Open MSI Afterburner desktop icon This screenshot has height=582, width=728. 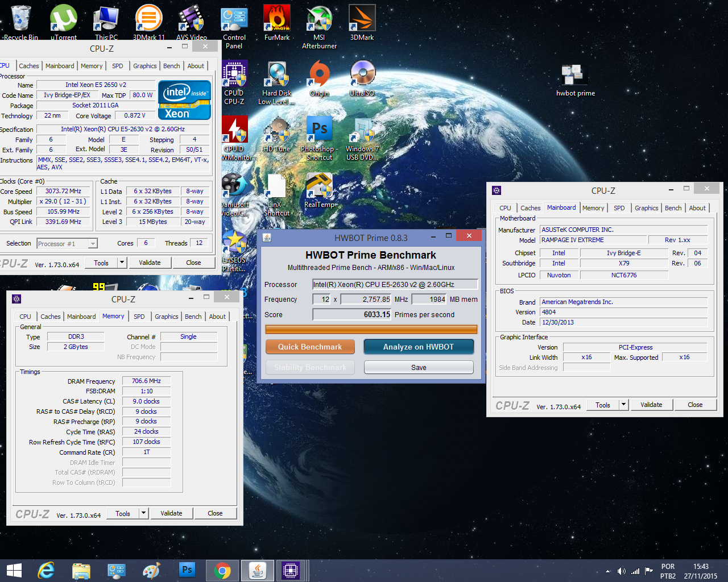[x=319, y=26]
